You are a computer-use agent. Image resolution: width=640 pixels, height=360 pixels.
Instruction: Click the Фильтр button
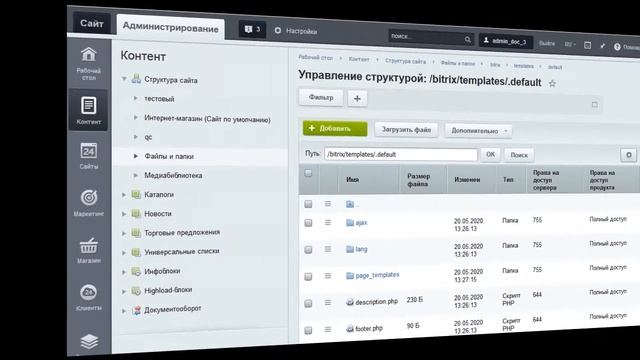point(321,98)
